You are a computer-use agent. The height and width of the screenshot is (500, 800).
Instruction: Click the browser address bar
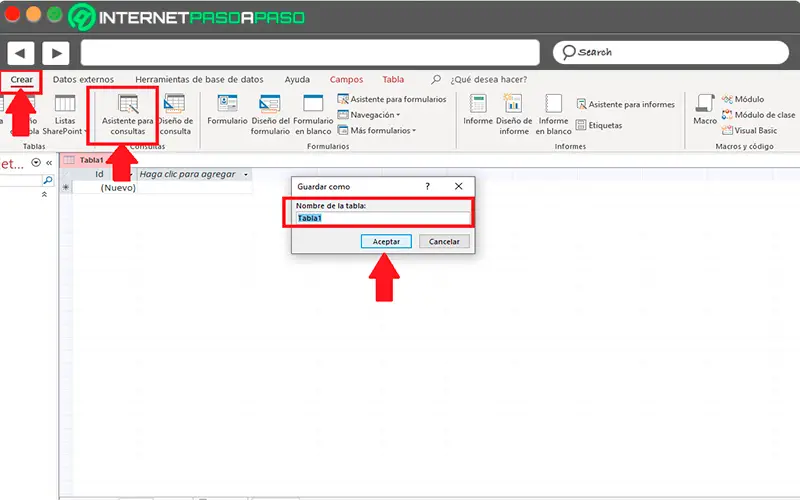coord(310,53)
